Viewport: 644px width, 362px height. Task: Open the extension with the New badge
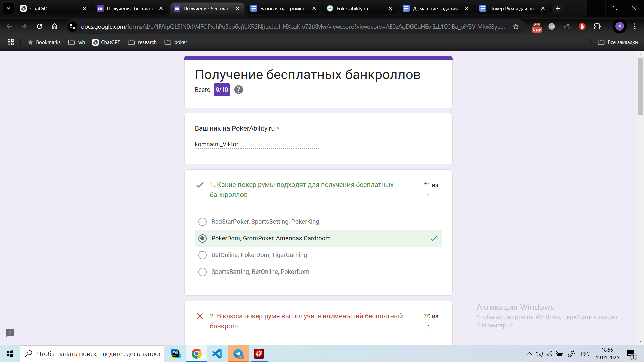[x=537, y=27]
